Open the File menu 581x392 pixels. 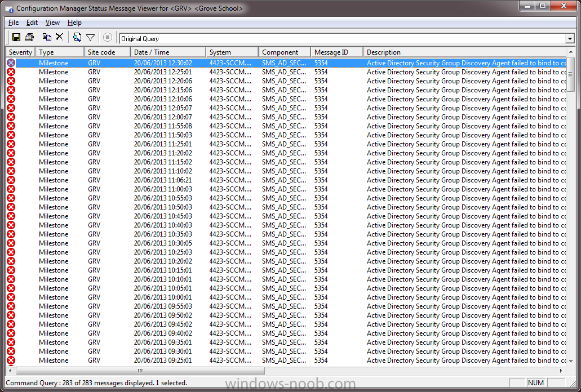pos(14,23)
